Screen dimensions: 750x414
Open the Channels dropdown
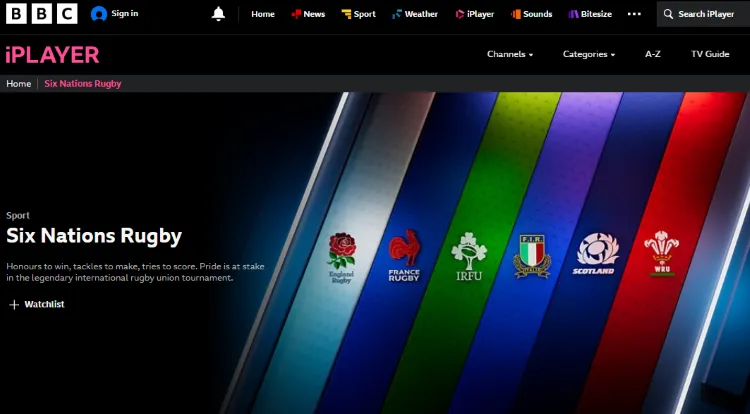510,54
